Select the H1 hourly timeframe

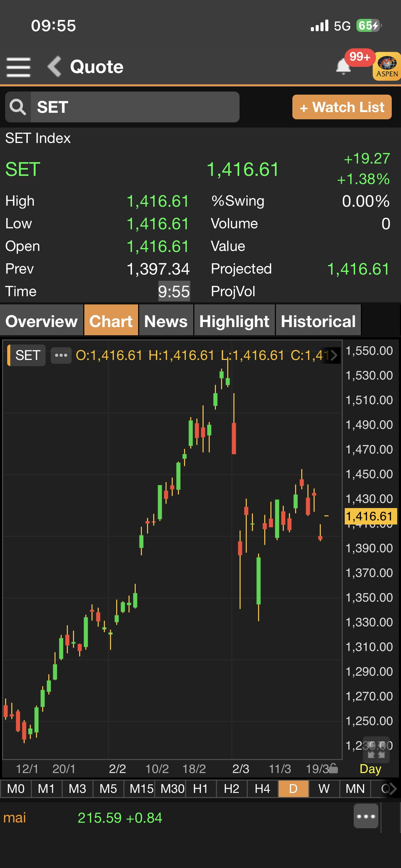(200, 789)
